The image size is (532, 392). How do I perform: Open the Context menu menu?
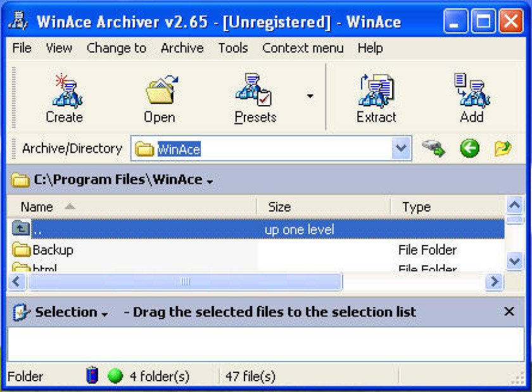tap(303, 48)
